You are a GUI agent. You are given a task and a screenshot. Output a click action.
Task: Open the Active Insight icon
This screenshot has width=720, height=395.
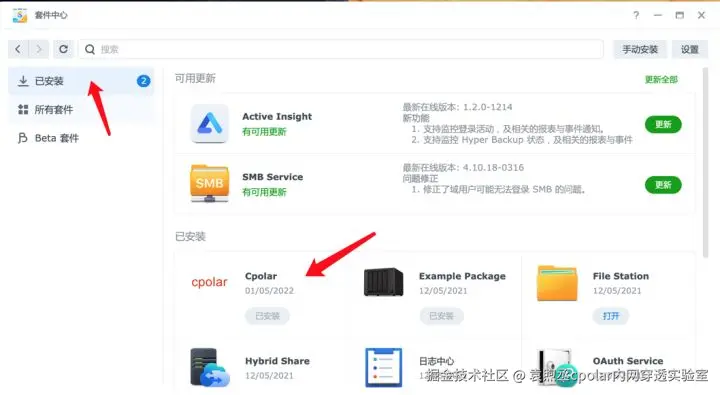[209, 124]
